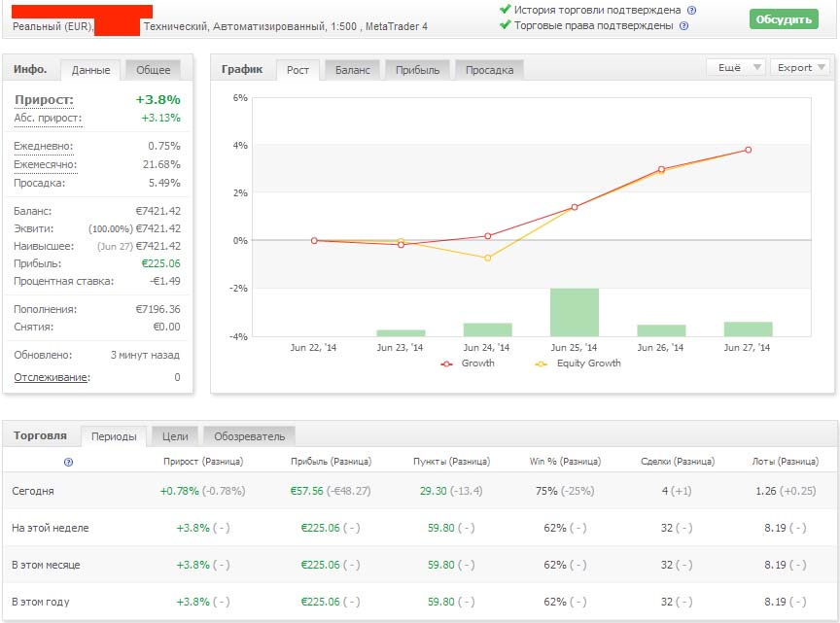Open the Обозреватель tab

(250, 436)
